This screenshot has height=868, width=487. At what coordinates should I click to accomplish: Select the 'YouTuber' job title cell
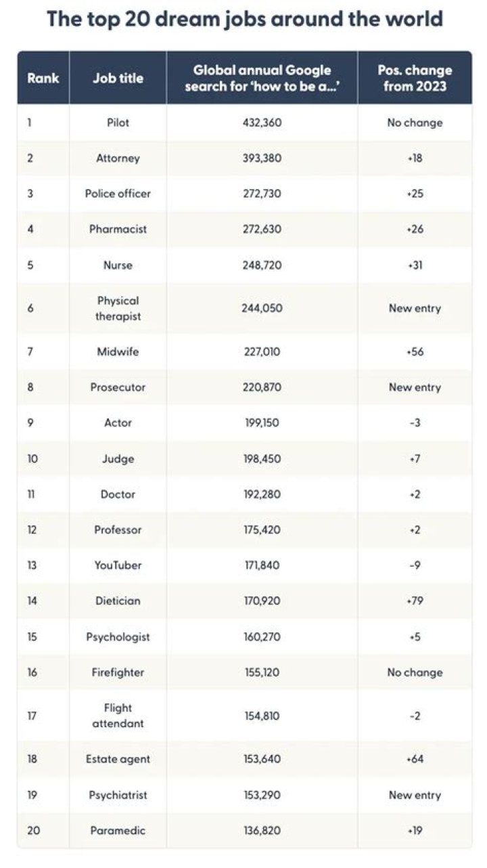point(118,565)
